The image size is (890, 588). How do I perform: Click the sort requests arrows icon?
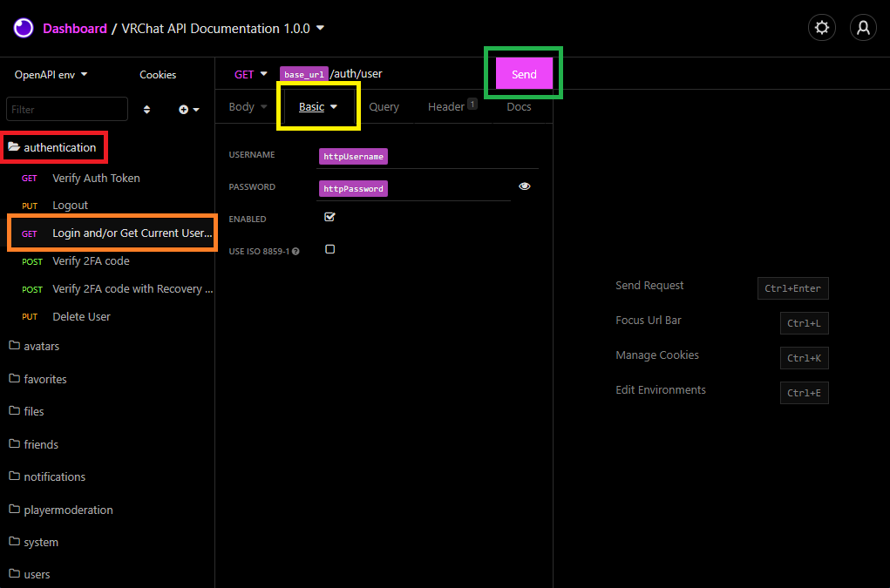pos(146,110)
